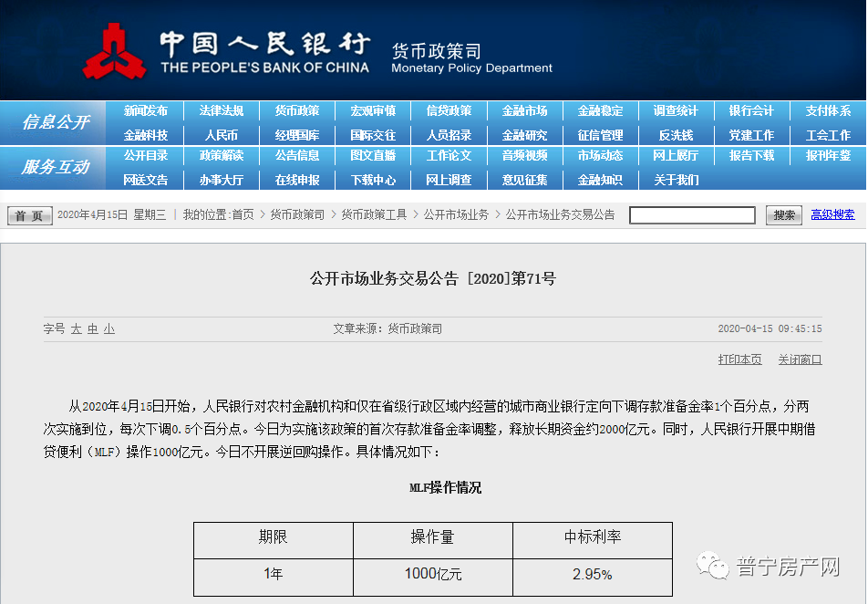The height and width of the screenshot is (604, 868).
Task: Open 信贷政策 section
Action: point(449,110)
